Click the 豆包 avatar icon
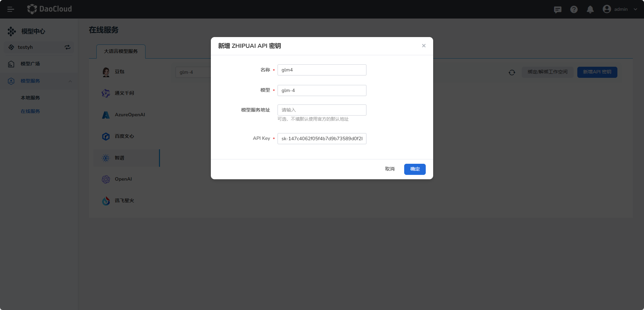 coord(106,72)
